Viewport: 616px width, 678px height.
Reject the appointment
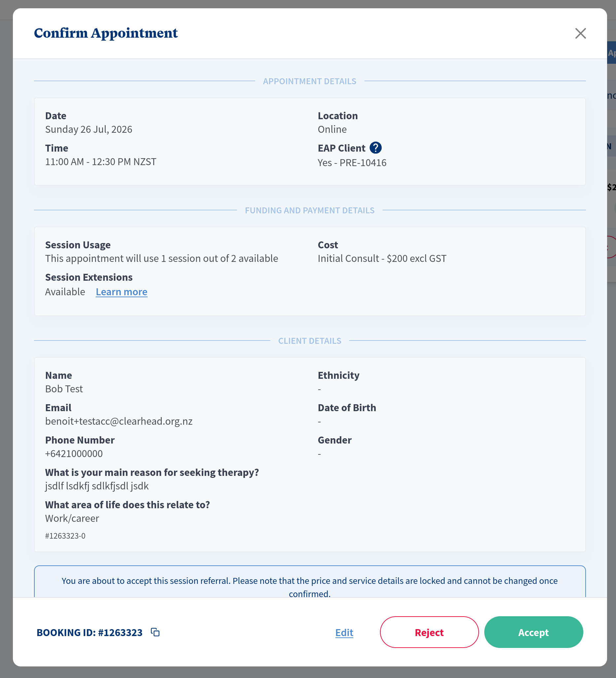coord(429,632)
